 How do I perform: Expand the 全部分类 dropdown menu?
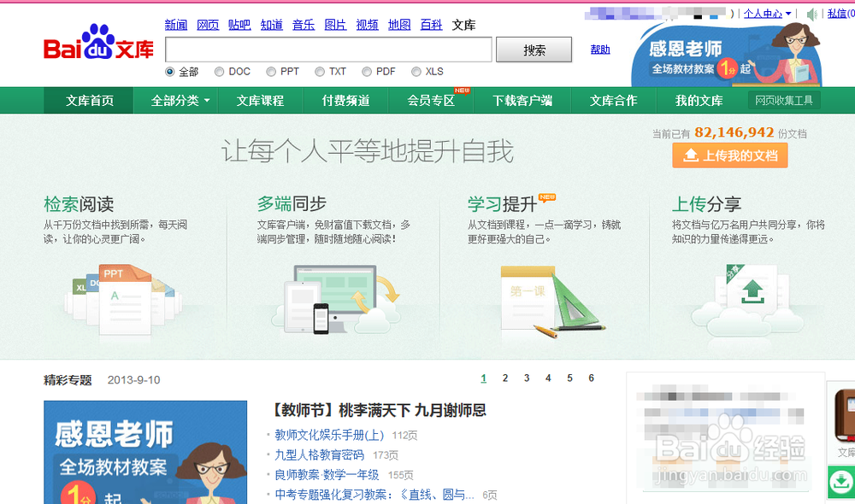coord(180,100)
